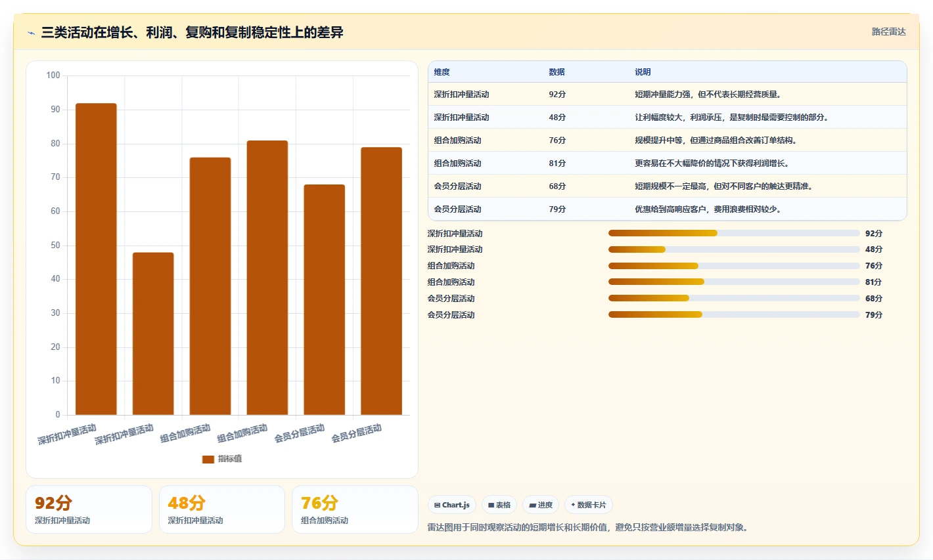Open the 92分 深折扣冲量活动 summary card
Viewport: 933px width, 560px height.
[89, 509]
